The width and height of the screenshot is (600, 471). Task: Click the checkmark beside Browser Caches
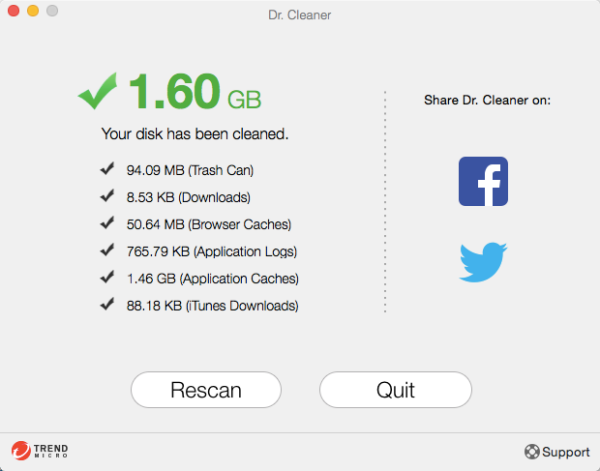tap(107, 223)
